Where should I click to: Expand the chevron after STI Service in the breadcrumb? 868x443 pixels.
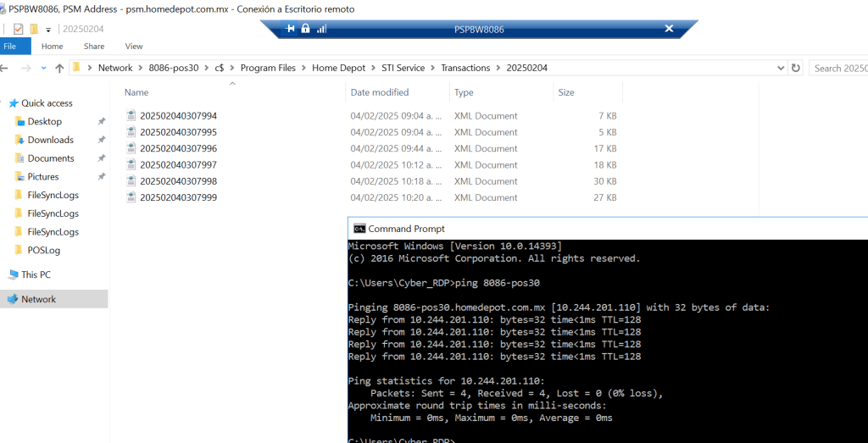point(433,68)
